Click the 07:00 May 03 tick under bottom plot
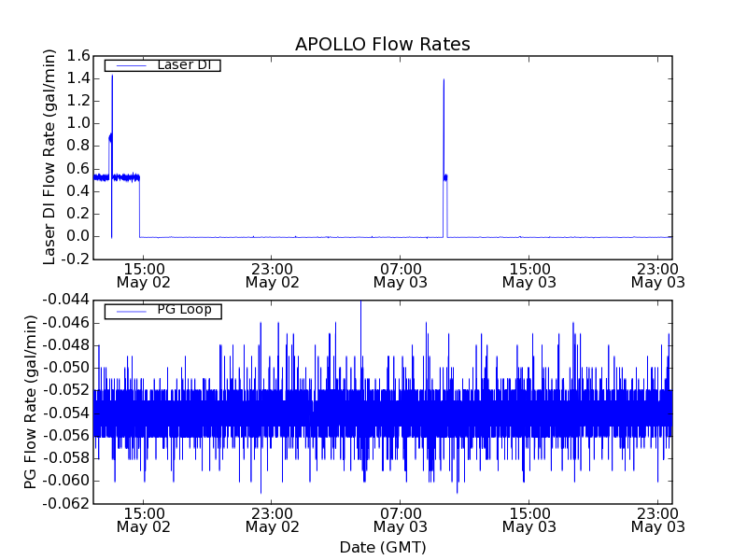The height and width of the screenshot is (560, 747). click(401, 519)
